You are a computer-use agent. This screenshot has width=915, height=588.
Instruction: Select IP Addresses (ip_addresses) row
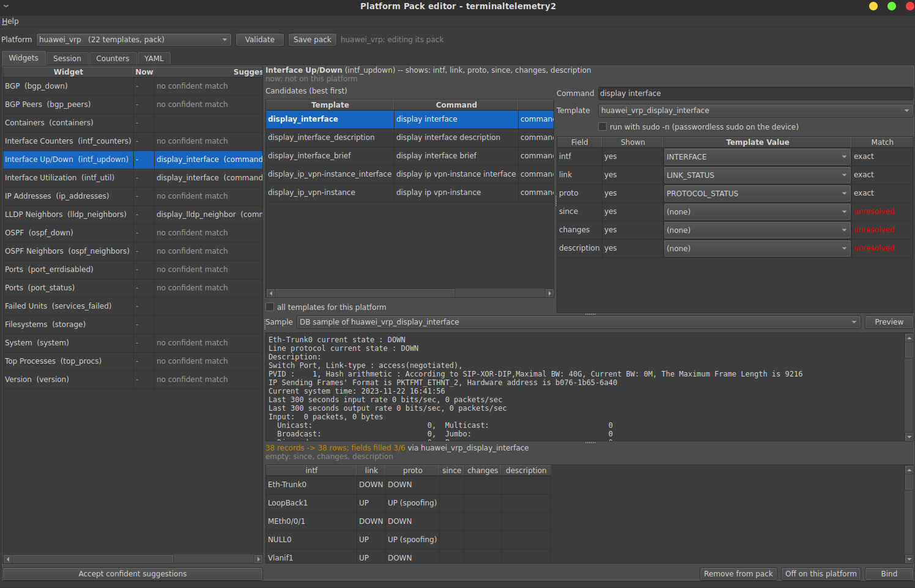[133, 196]
